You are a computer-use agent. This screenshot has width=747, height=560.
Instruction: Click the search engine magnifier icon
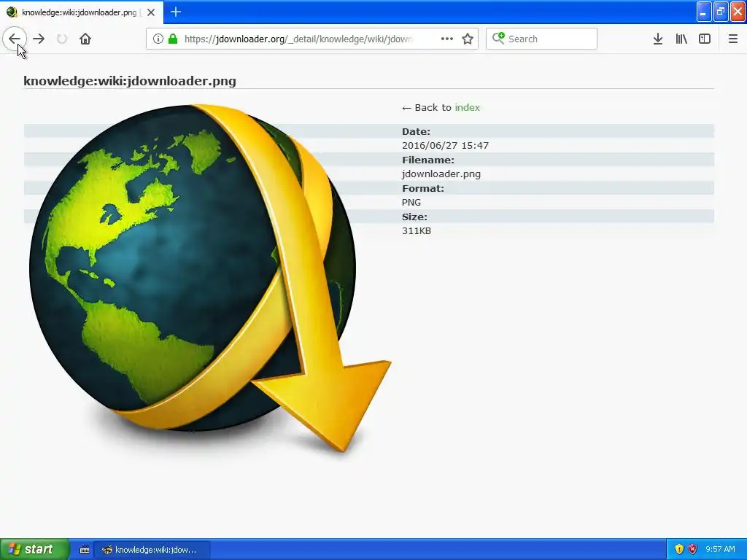(x=498, y=38)
